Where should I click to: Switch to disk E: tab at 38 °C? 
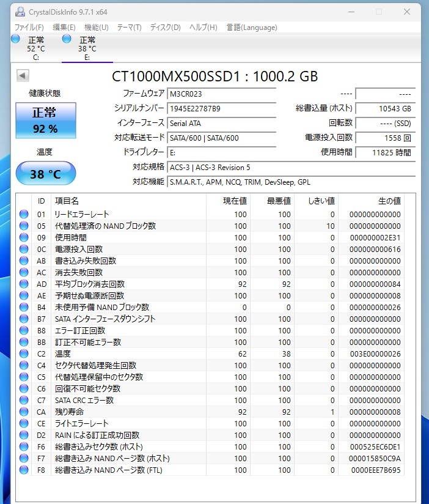[87, 48]
